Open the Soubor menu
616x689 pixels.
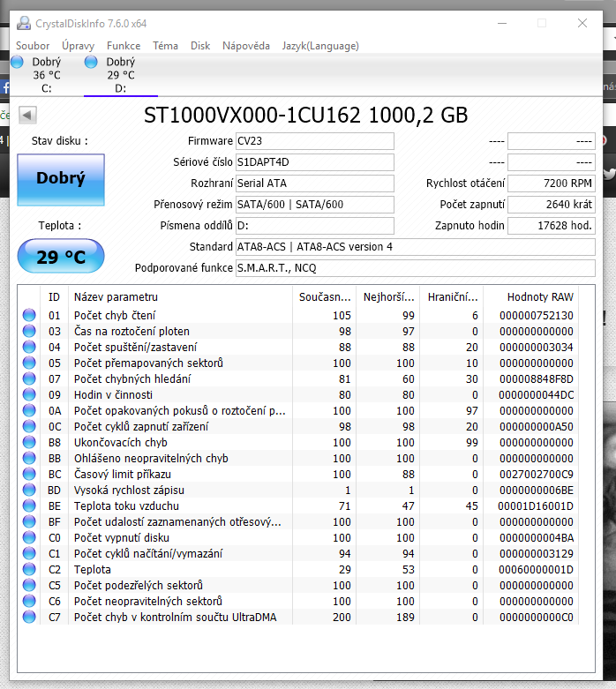tap(33, 46)
